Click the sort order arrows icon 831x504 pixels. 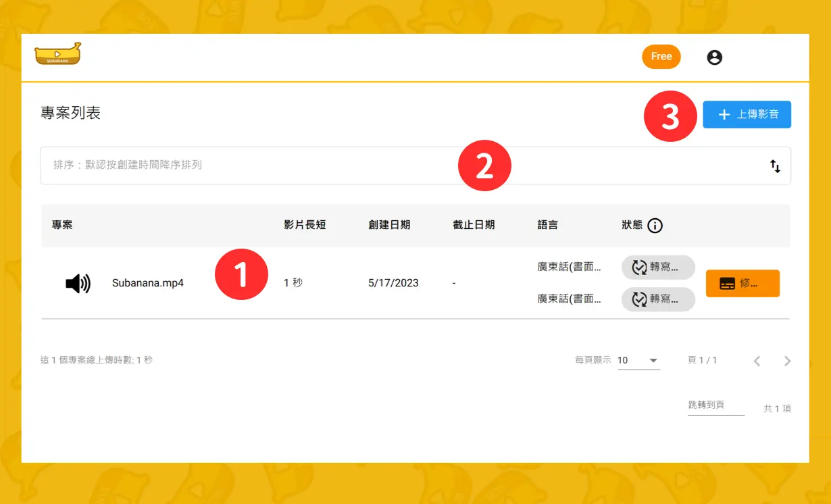(775, 166)
